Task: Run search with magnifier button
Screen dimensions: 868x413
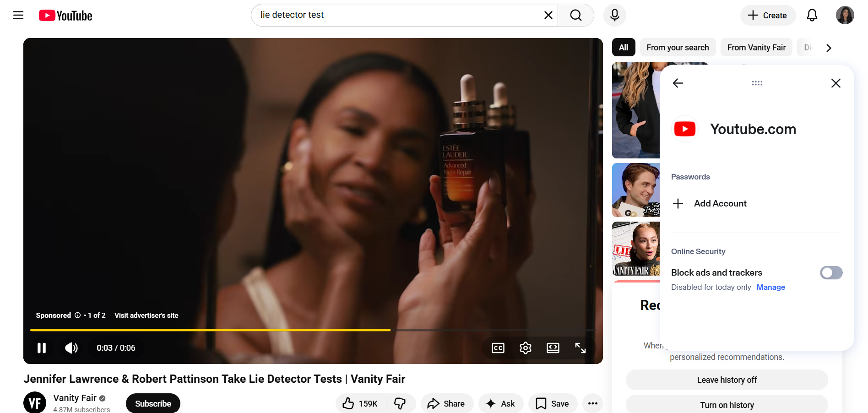Action: click(x=576, y=15)
